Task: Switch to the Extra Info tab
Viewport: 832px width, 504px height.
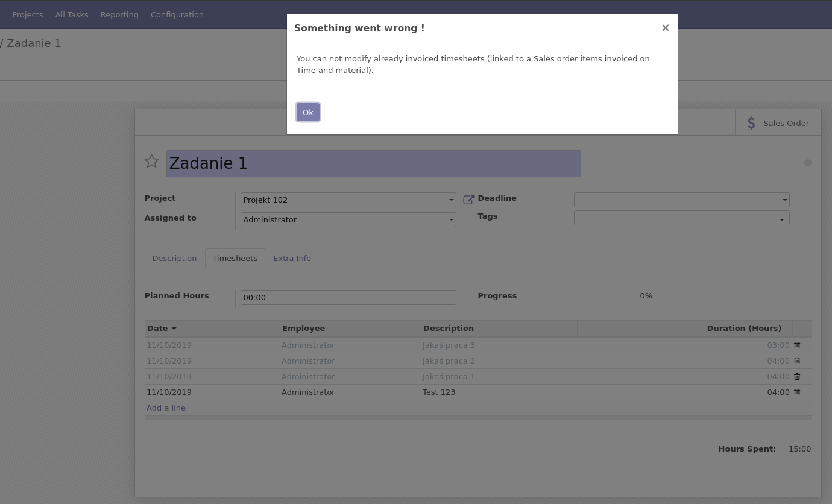Action: pos(292,258)
